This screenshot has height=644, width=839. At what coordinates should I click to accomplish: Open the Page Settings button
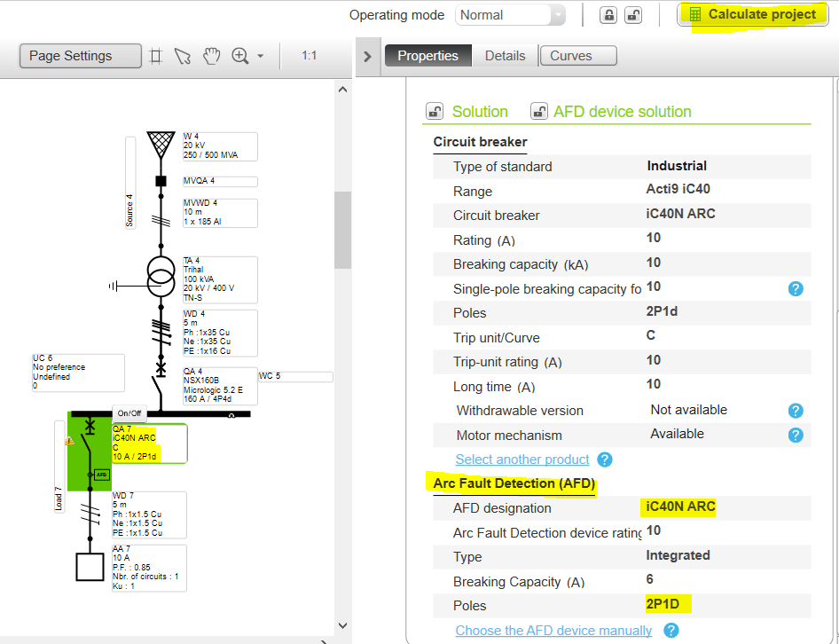tap(80, 56)
